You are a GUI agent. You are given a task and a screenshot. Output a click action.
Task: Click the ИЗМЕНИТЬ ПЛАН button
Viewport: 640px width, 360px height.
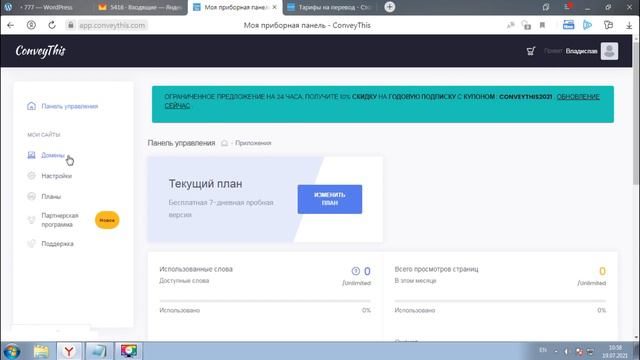click(329, 199)
